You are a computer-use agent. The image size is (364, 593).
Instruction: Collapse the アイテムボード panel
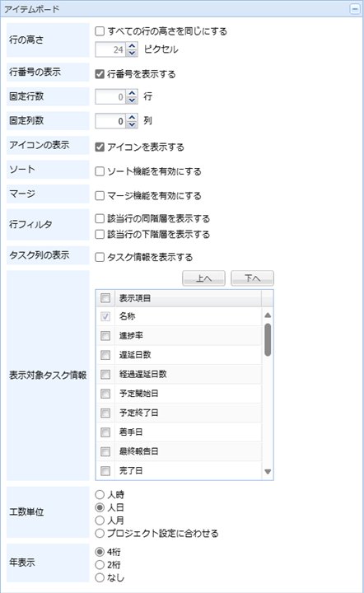pyautogui.click(x=355, y=9)
